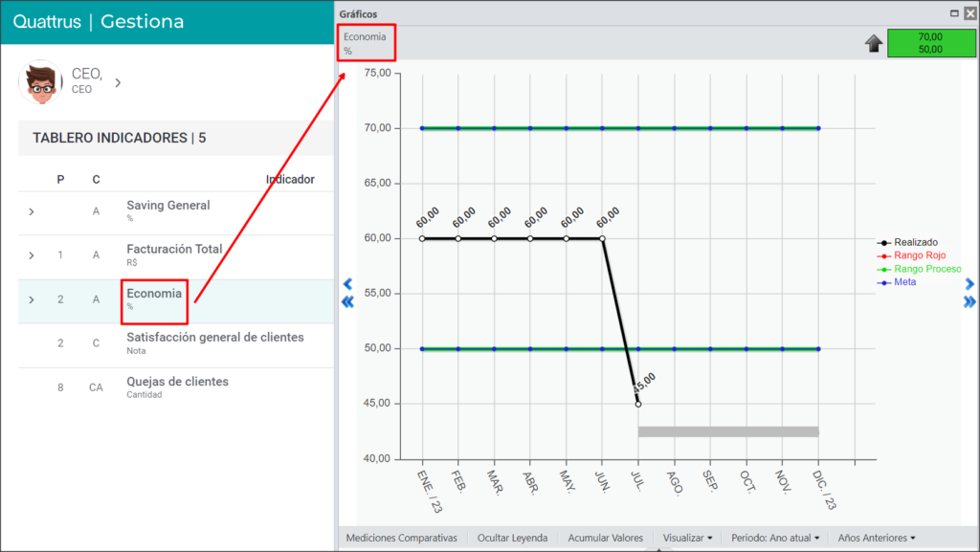The height and width of the screenshot is (552, 980).
Task: Expand the Economia indicator row
Action: pyautogui.click(x=32, y=299)
